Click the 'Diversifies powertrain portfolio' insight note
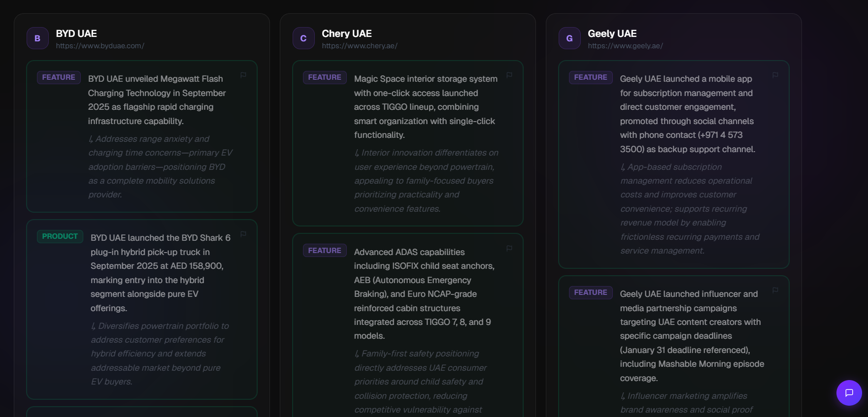The image size is (868, 417). tap(160, 353)
